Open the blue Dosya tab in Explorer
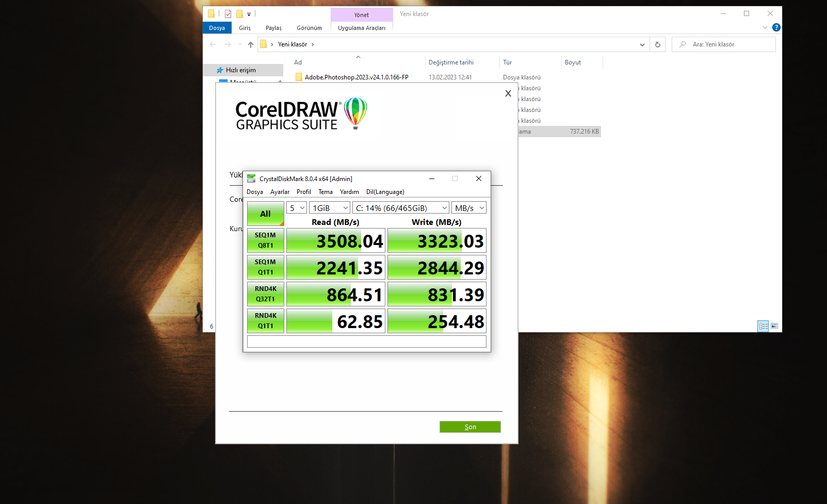Image resolution: width=827 pixels, height=504 pixels. pyautogui.click(x=217, y=28)
